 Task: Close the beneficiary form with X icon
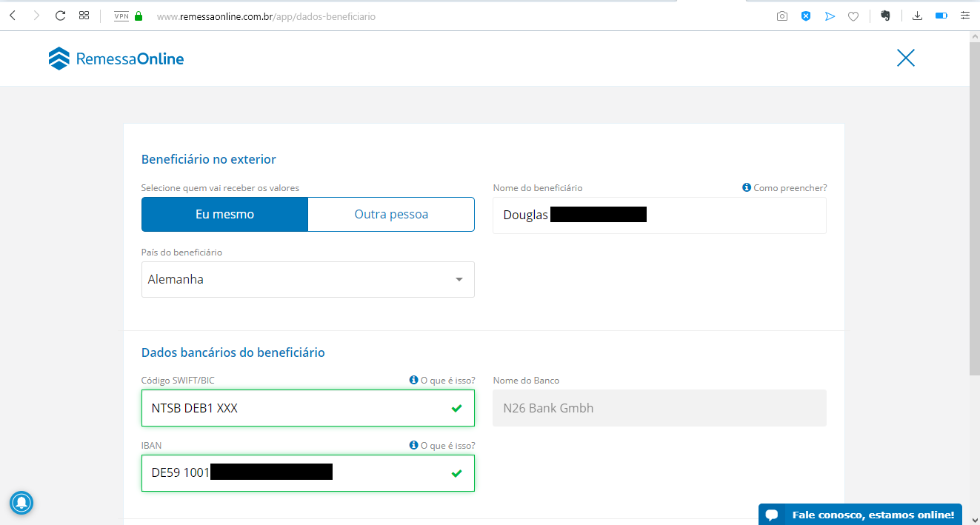pos(905,58)
